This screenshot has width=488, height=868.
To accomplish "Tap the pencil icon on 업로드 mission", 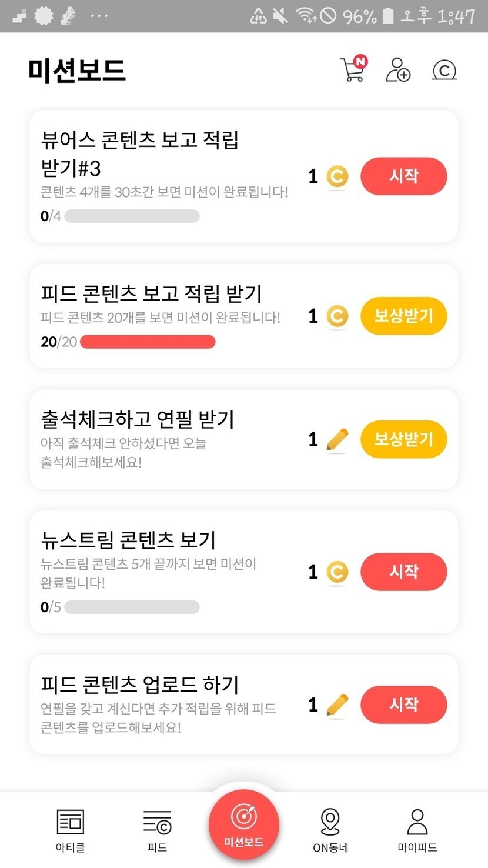I will pos(337,705).
